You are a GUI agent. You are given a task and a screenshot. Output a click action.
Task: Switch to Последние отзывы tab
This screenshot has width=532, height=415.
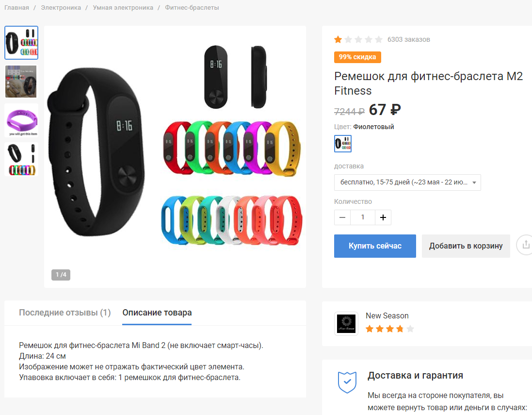tap(65, 313)
